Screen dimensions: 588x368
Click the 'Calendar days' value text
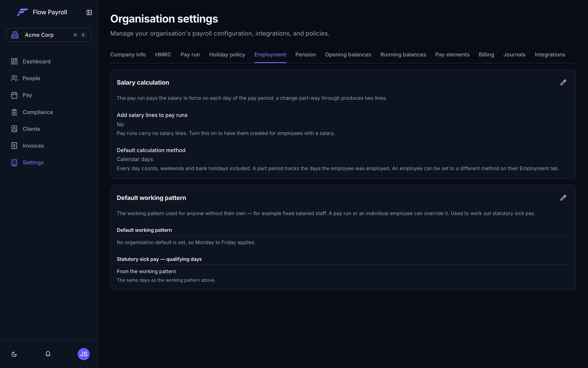tap(135, 159)
